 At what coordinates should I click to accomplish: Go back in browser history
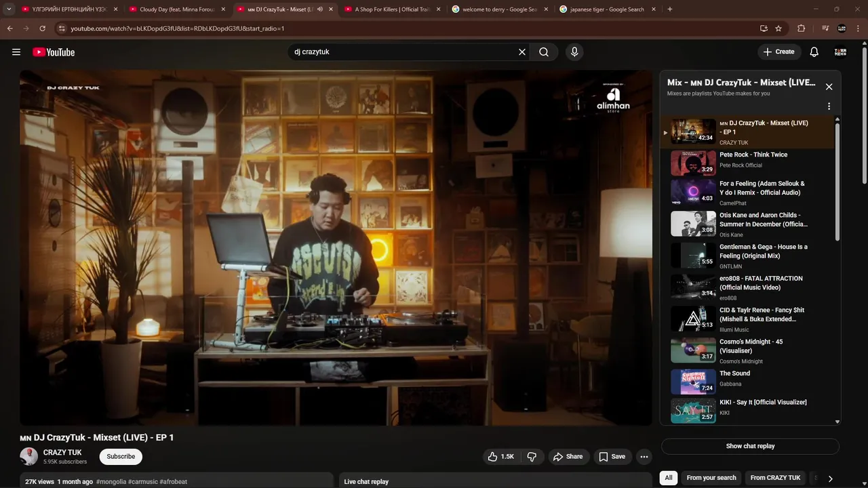(10, 28)
